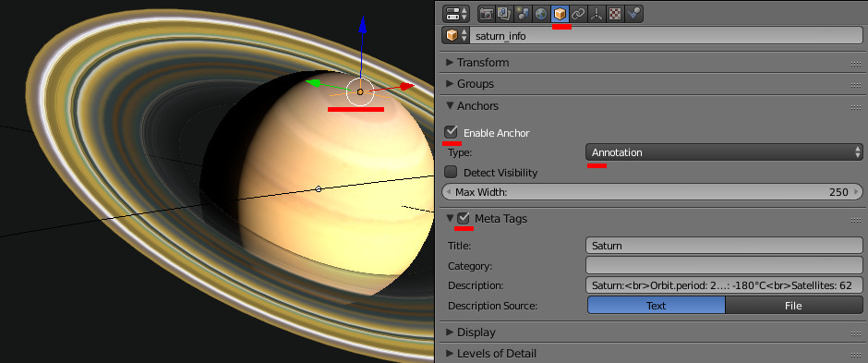
Task: Switch to the World properties globe tab
Action: point(541,14)
